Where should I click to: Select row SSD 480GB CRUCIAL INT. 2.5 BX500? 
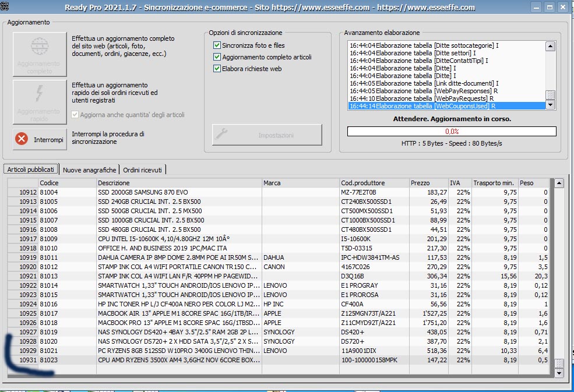point(279,230)
